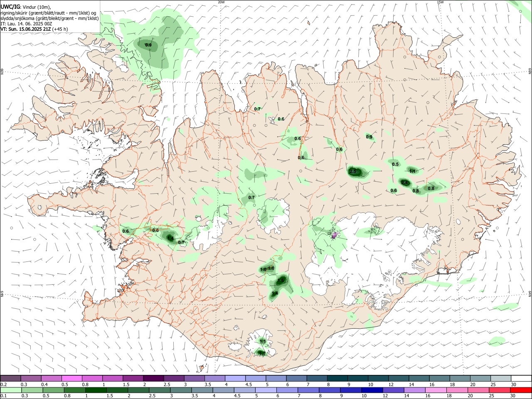Click the purple sleet patch on the glacier edge
Screen dimensions: 532x399
point(334,235)
